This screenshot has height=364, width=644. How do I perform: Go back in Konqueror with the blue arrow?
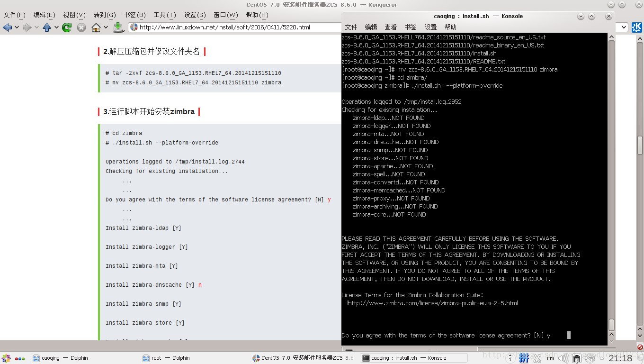[7, 27]
